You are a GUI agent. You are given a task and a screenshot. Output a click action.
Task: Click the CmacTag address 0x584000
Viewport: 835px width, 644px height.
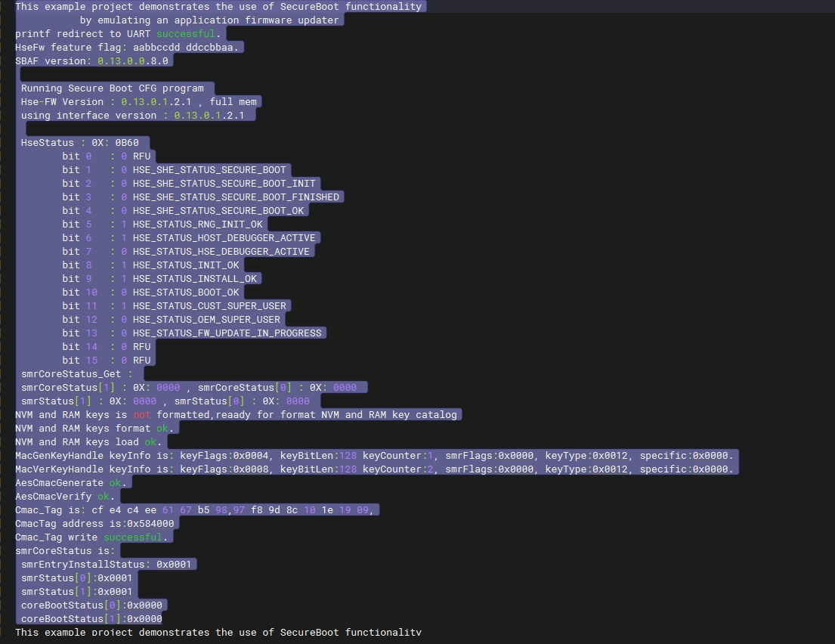tap(147, 523)
